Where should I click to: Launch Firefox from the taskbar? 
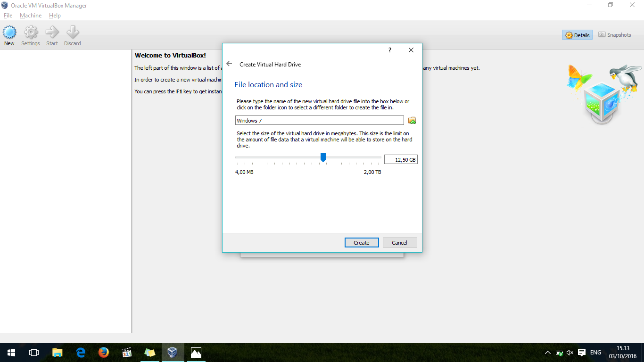click(x=103, y=353)
